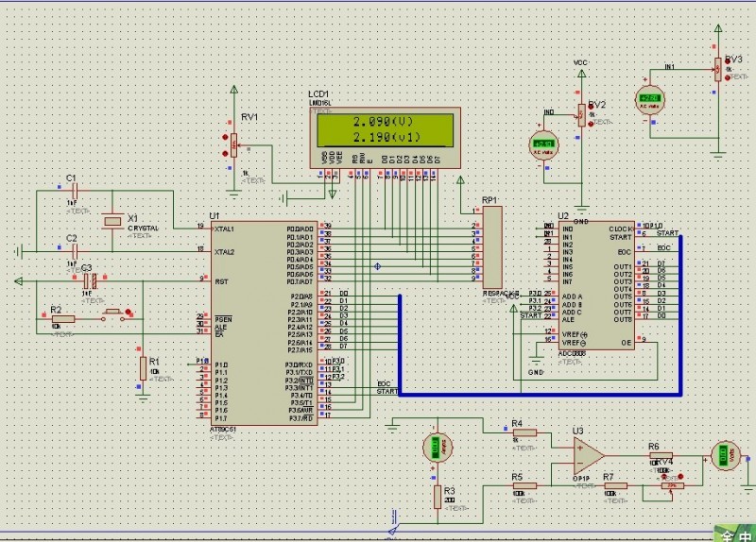The image size is (756, 542).
Task: Select the U3 op-amp triangle symbol
Action: click(588, 456)
